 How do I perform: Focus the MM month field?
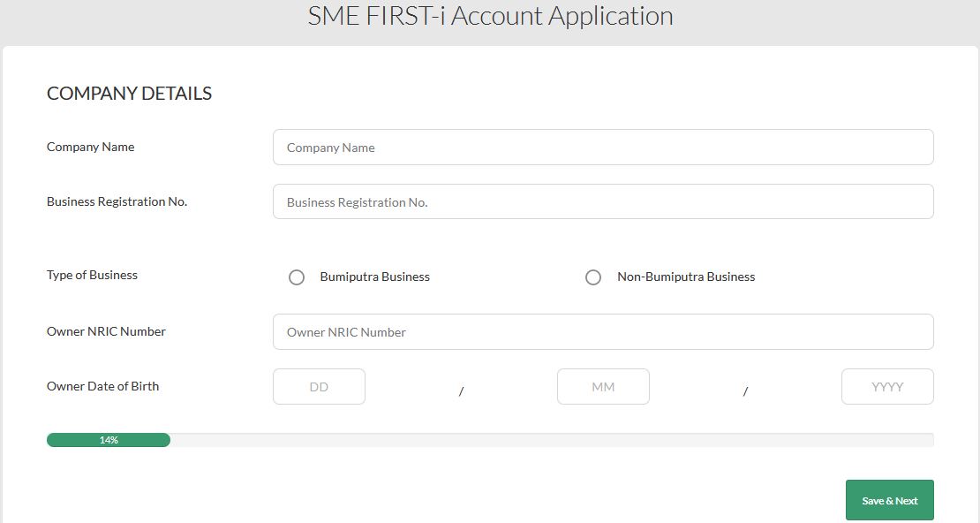[603, 387]
